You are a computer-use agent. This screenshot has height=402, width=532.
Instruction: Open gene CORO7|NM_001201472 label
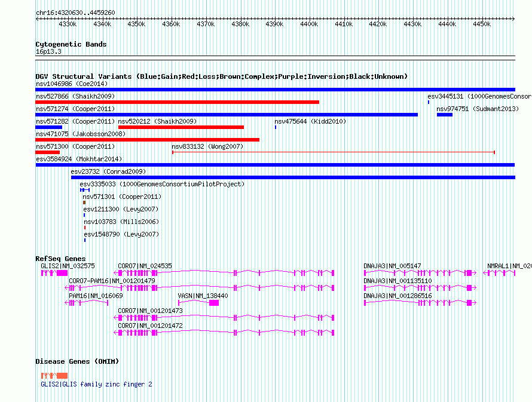click(x=150, y=326)
